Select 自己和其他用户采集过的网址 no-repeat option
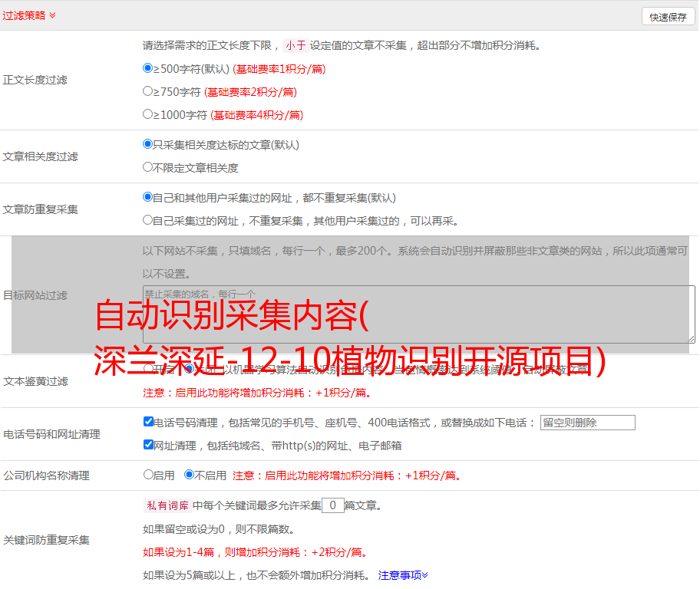The image size is (700, 589). (148, 197)
